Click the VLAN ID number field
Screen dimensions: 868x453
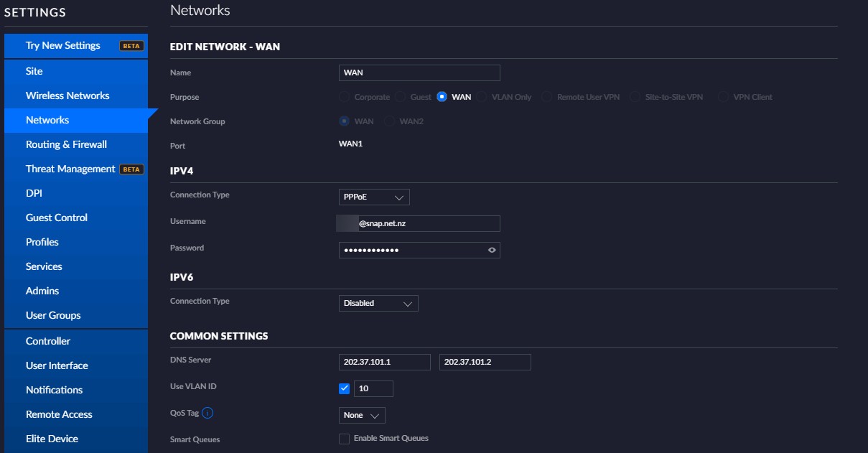point(373,388)
